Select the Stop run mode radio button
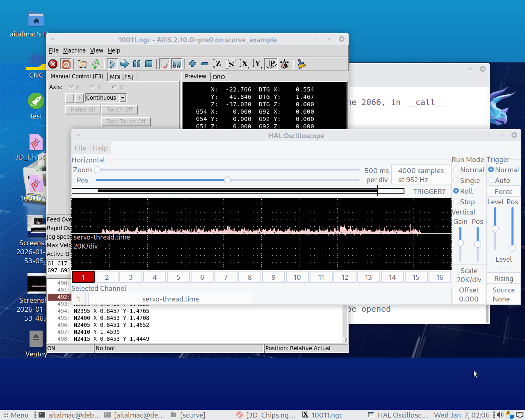Screen dimensions: 525x420 pyautogui.click(x=456, y=202)
